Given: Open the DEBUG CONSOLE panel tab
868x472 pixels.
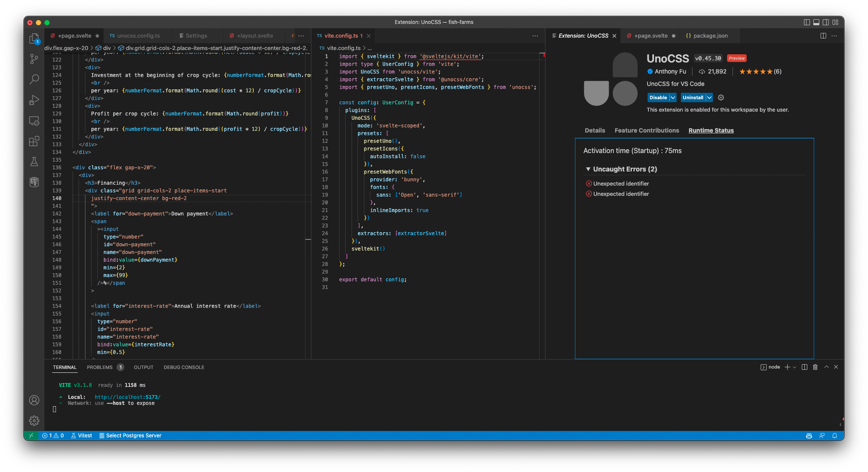Looking at the screenshot, I should [x=184, y=367].
